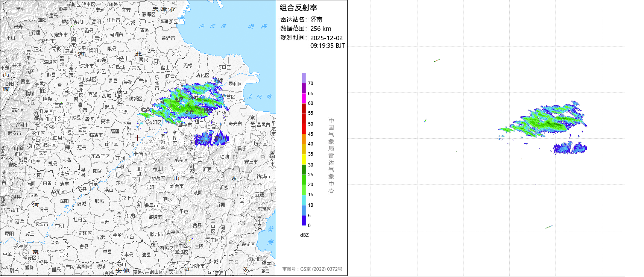Pick the deep blue swatch between 0 and 5
644x277 pixels.
tap(304, 221)
